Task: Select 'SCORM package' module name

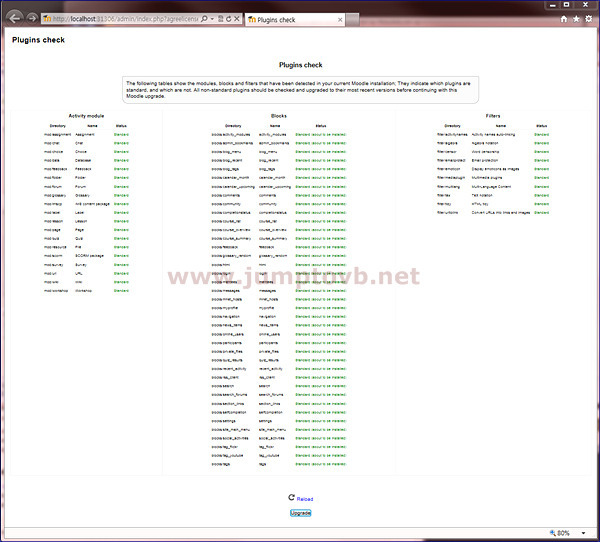Action: pos(89,256)
